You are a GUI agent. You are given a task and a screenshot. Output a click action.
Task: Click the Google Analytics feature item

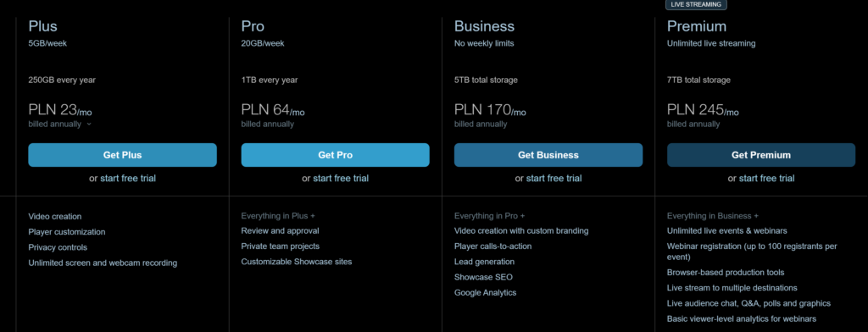pyautogui.click(x=485, y=292)
